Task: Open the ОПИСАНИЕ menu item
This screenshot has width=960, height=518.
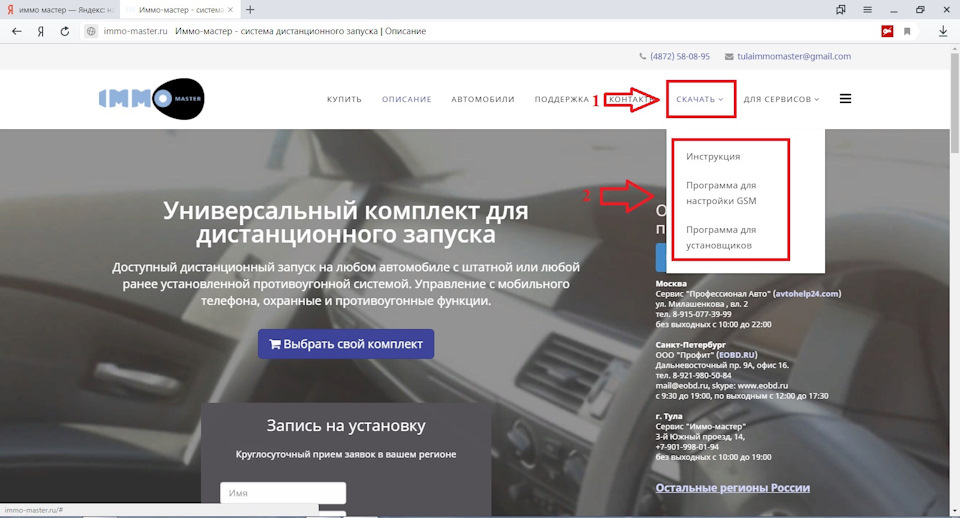Action: tap(407, 99)
